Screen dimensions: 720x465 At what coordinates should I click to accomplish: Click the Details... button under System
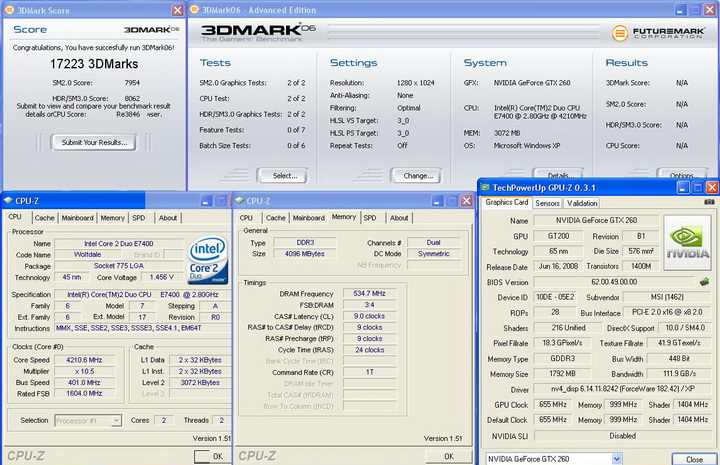pos(559,174)
